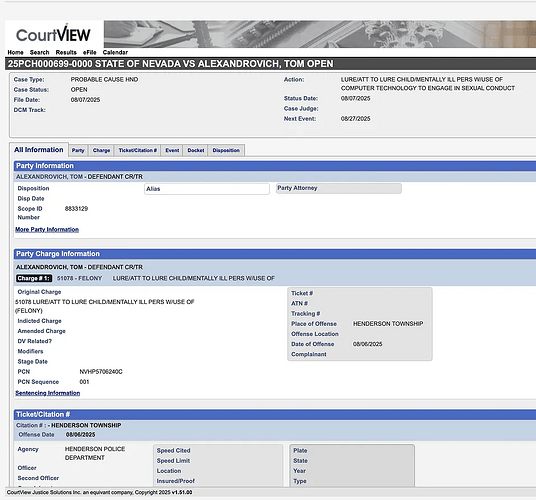Viewport: 536px width, 500px height.
Task: Click the Place of Offense HENDERSON TOWNSHIP value
Action: pos(388,324)
